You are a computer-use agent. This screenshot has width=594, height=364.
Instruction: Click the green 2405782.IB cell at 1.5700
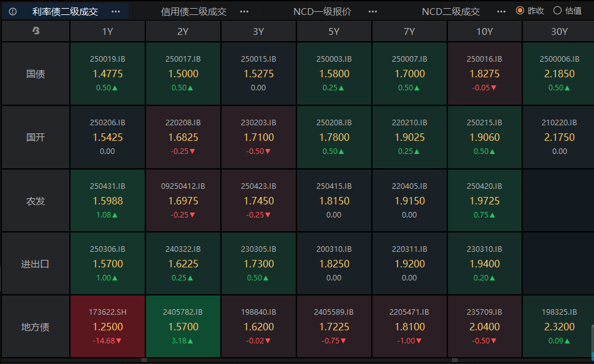[x=183, y=327]
